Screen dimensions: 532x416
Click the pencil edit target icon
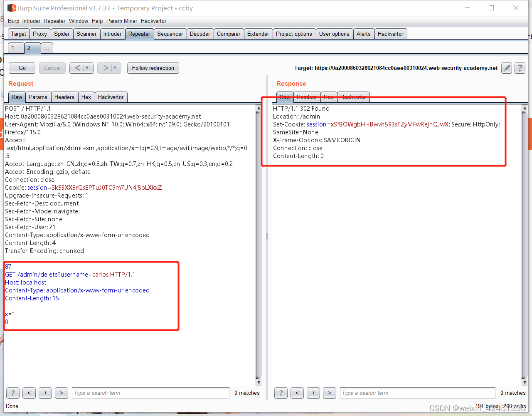click(507, 68)
